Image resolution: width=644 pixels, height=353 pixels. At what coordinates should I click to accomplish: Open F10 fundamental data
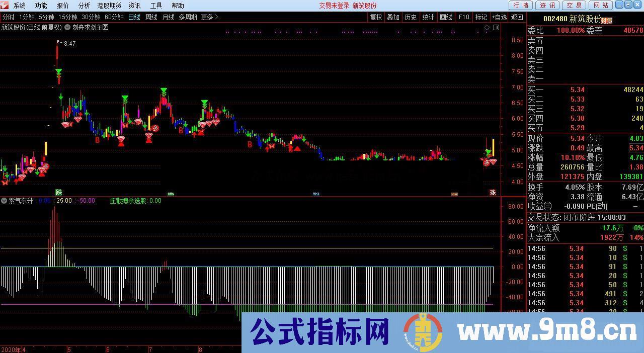coord(463,17)
